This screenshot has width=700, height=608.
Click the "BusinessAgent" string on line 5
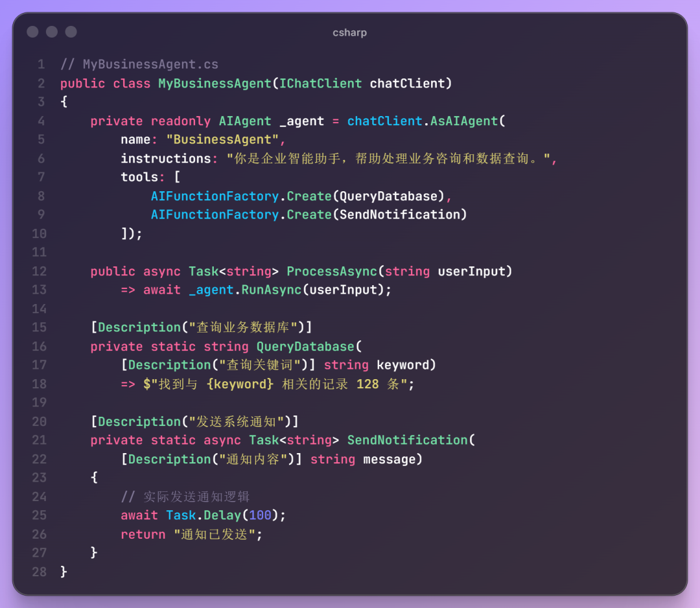tap(222, 140)
